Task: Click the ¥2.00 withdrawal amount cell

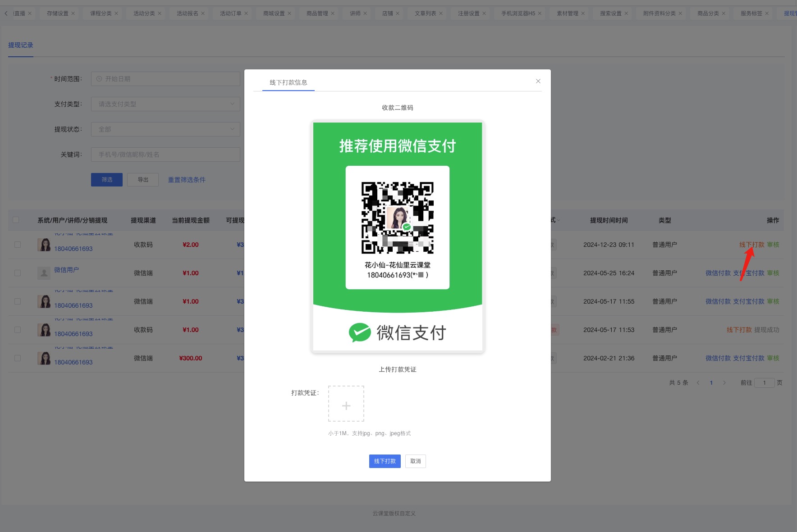Action: (191, 245)
